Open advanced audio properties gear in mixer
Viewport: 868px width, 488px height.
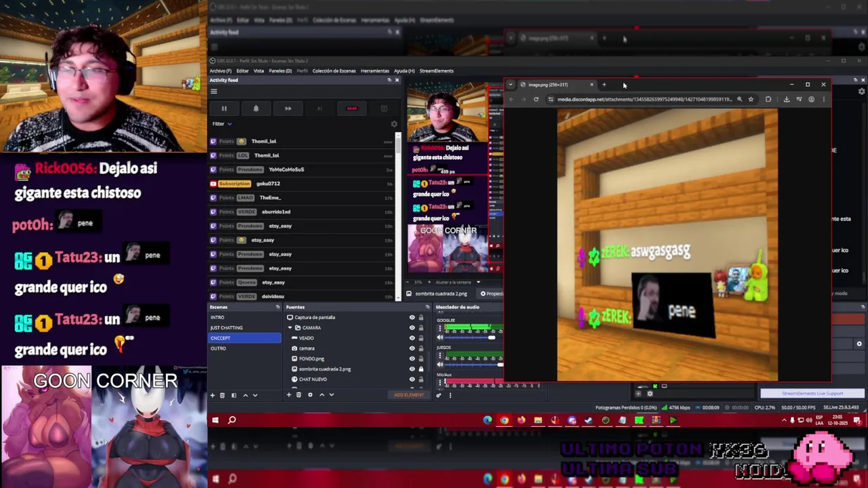(x=439, y=395)
